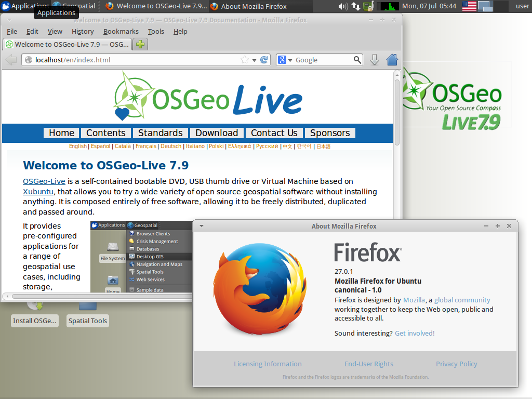Click the clock showing Mon, 07 Jul 05:44
This screenshot has width=532, height=399.
(429, 6)
